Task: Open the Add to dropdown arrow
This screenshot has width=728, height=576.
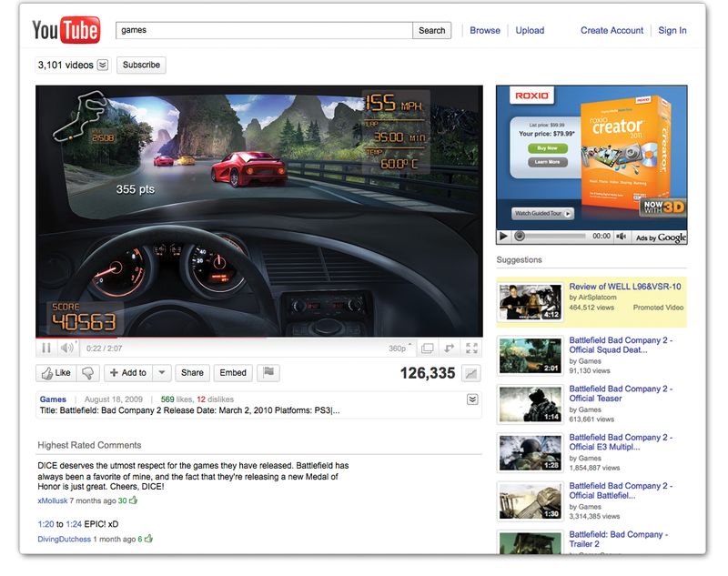Action: click(x=162, y=373)
